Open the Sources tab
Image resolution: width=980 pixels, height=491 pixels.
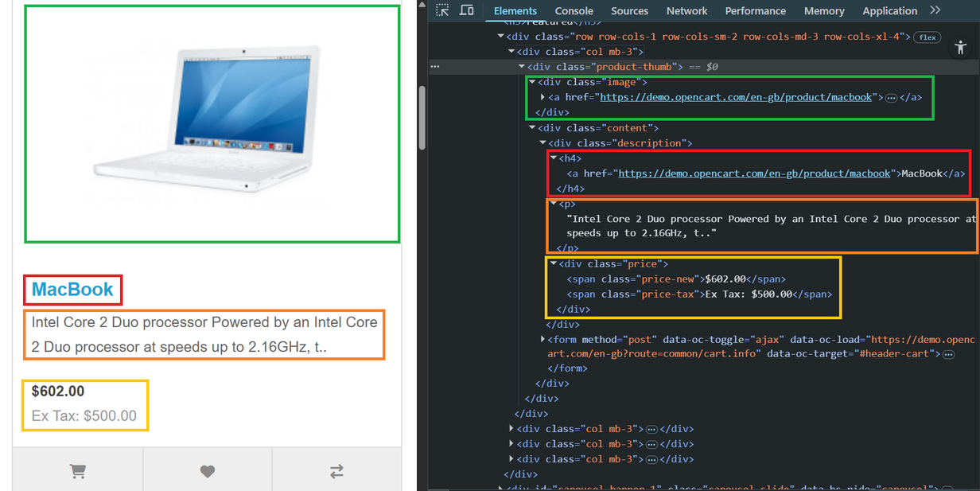click(x=630, y=10)
